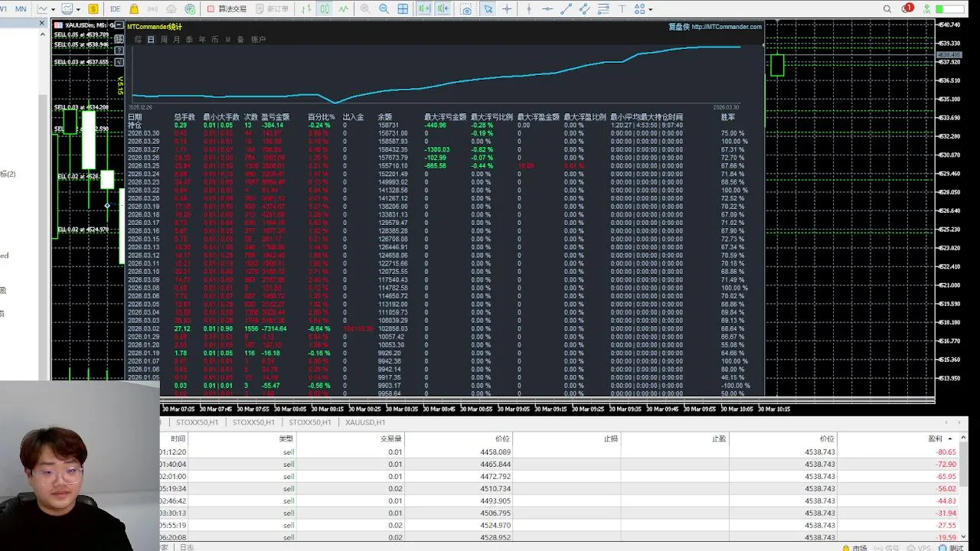Click the search magnifier icon
This screenshot has width=980, height=551.
(887, 9)
